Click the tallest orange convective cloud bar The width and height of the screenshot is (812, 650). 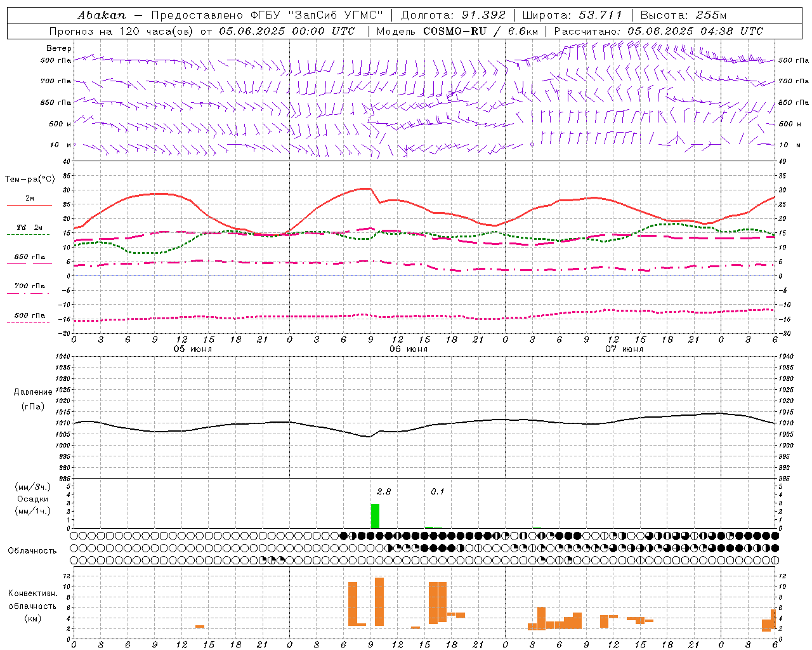379,602
